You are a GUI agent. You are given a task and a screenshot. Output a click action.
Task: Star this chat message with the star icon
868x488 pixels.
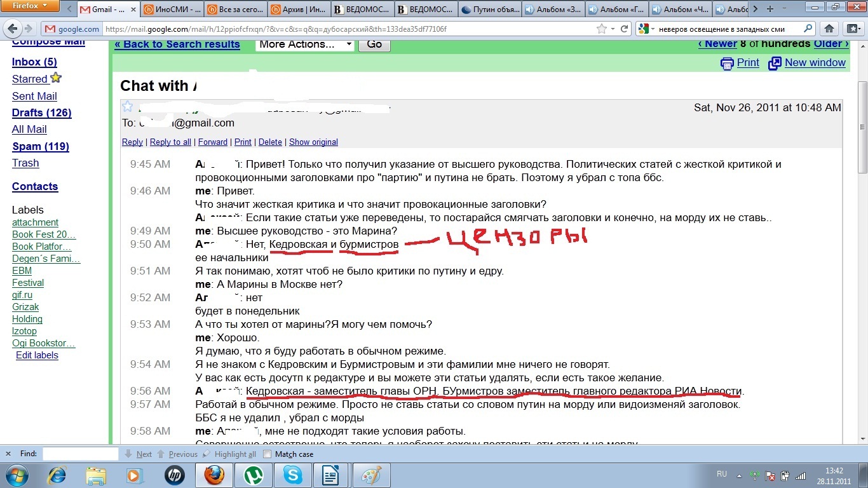coord(127,107)
